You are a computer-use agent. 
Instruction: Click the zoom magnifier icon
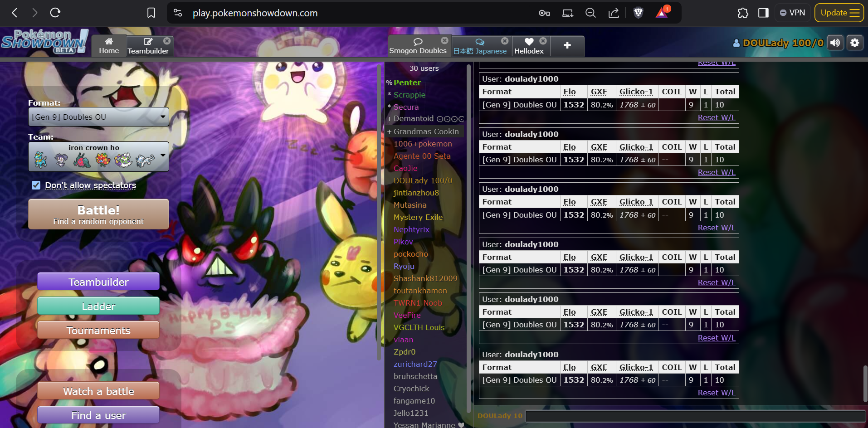590,13
